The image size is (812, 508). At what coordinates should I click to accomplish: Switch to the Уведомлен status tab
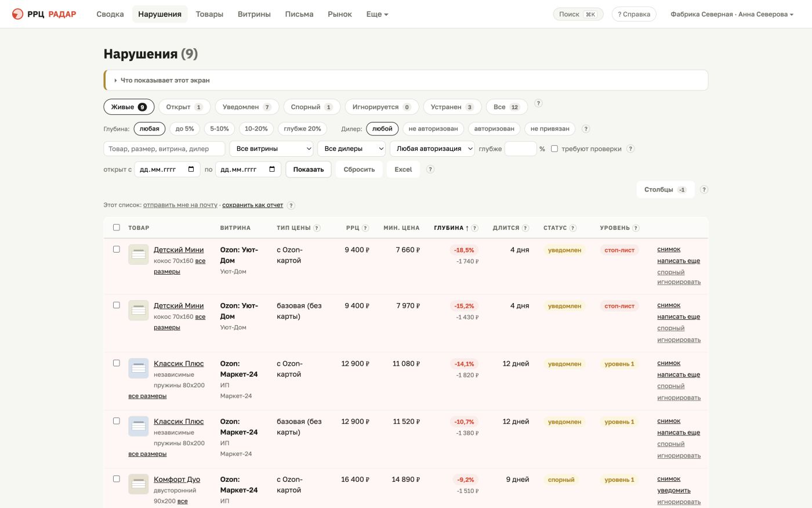(247, 107)
